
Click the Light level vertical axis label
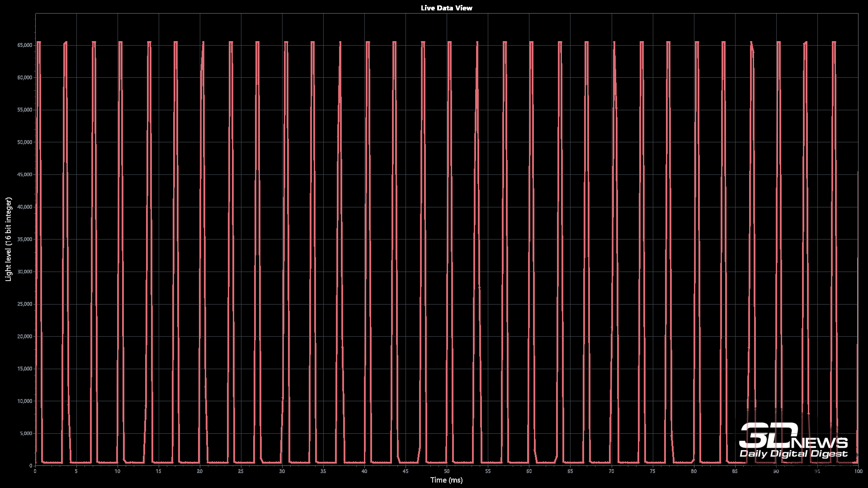pyautogui.click(x=8, y=239)
